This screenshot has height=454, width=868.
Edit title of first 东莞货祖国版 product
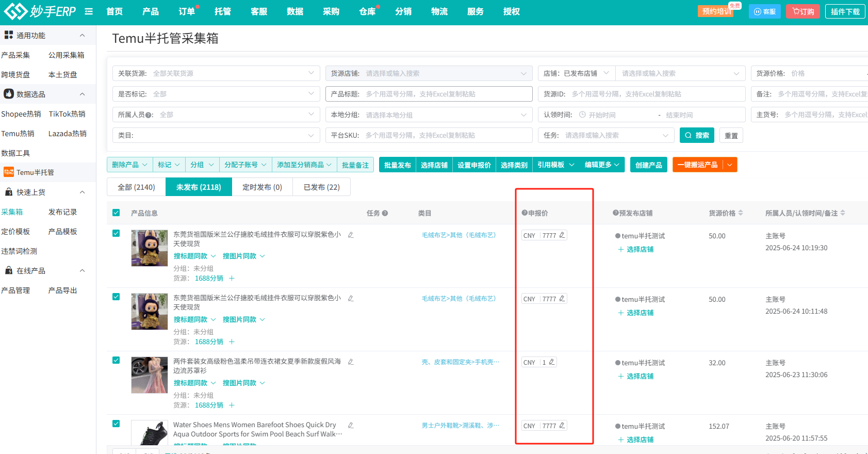351,235
